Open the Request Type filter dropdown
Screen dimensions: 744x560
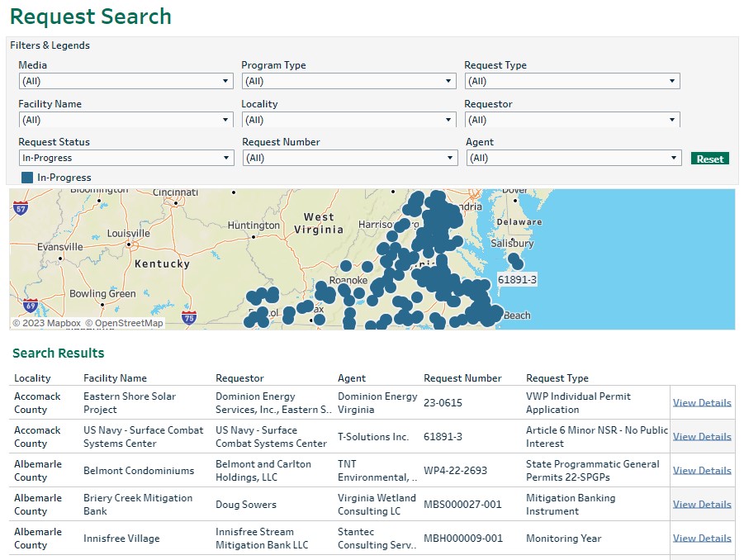(x=572, y=81)
